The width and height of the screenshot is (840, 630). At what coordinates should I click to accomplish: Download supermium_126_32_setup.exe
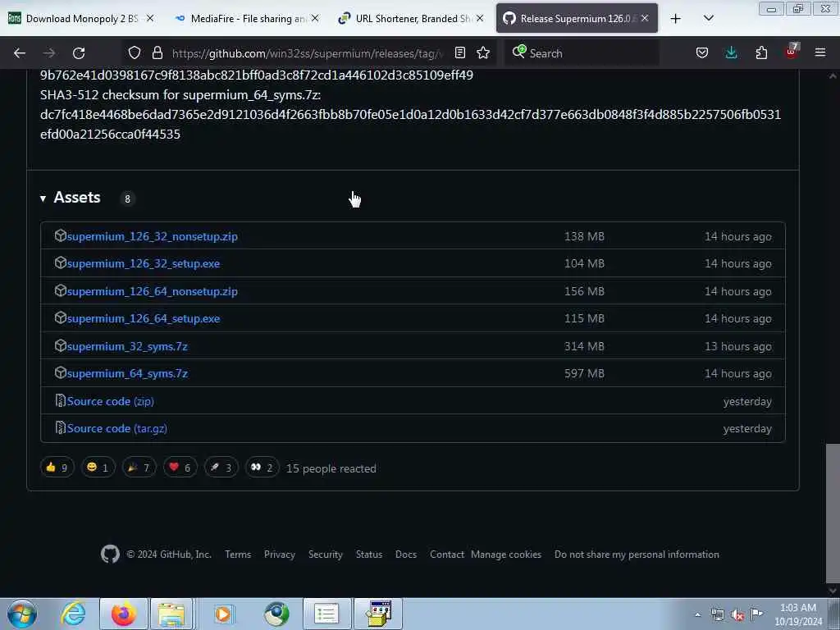(x=143, y=264)
